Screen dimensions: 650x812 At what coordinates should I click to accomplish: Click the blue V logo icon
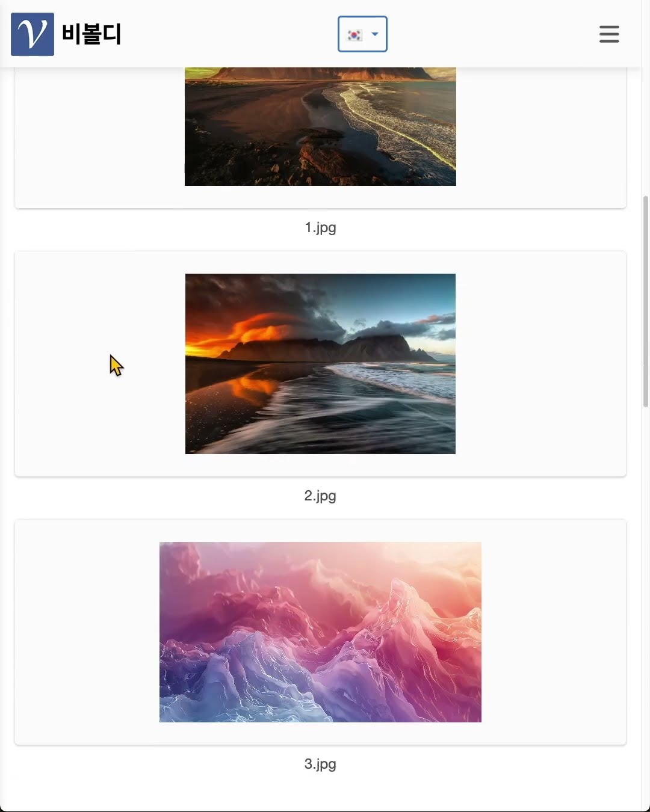point(32,34)
